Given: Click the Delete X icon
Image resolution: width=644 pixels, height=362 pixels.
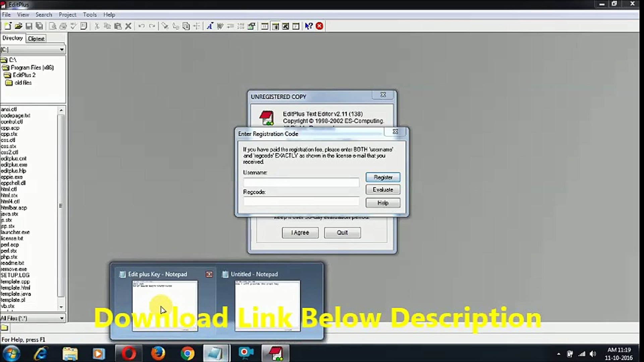Looking at the screenshot, I should (128, 26).
